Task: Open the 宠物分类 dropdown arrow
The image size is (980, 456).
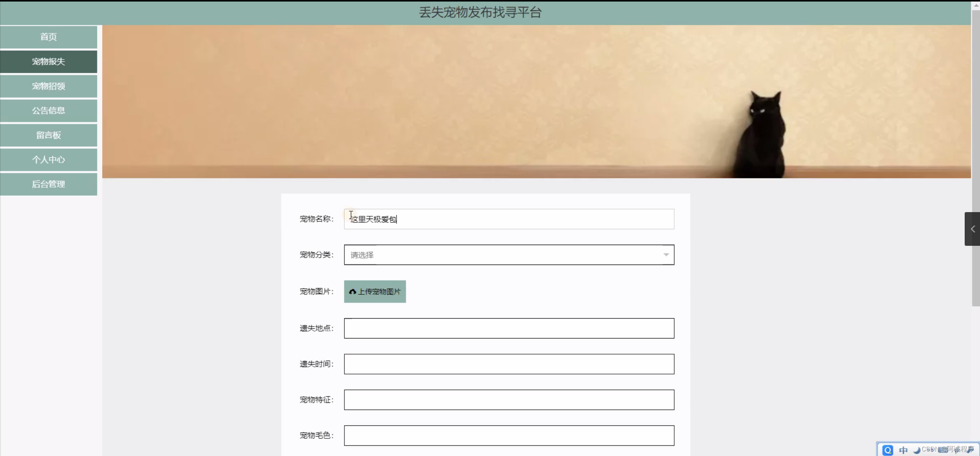Action: tap(666, 255)
